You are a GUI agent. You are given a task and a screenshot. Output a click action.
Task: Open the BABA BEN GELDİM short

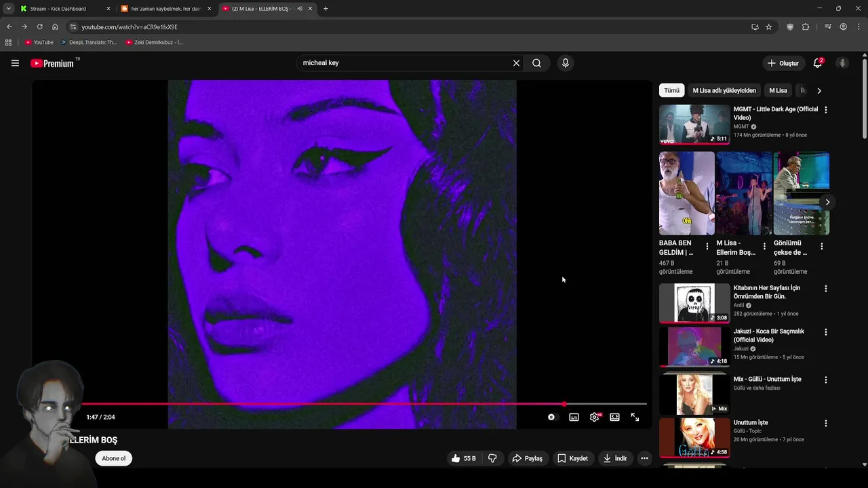686,193
